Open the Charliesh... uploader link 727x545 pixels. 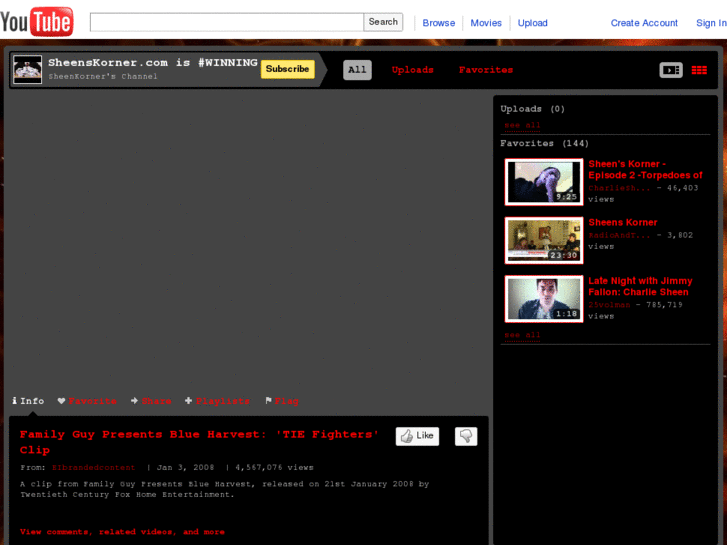[x=619, y=188]
